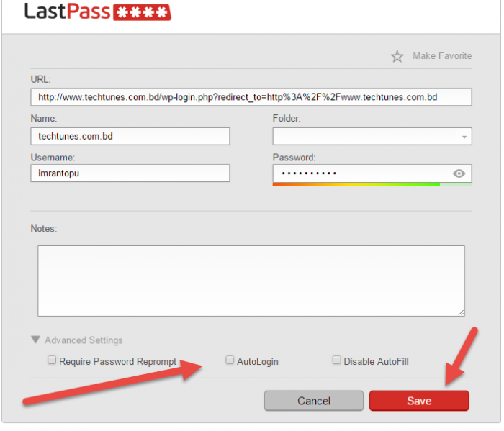Image resolution: width=504 pixels, height=431 pixels.
Task: Click the password strength meter bar
Action: (374, 185)
